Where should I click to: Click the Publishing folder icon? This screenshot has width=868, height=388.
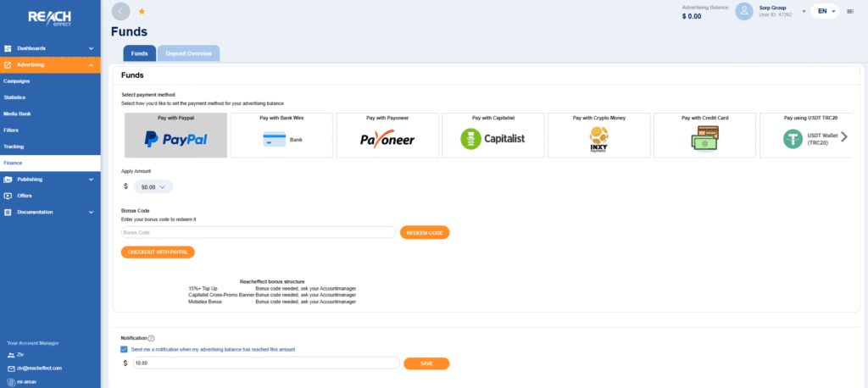(x=8, y=180)
